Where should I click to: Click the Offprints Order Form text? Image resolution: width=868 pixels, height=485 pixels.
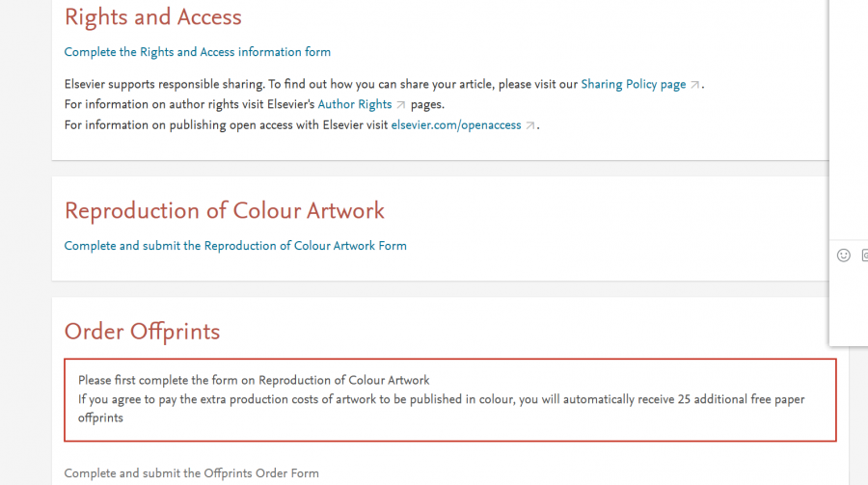tap(191, 473)
